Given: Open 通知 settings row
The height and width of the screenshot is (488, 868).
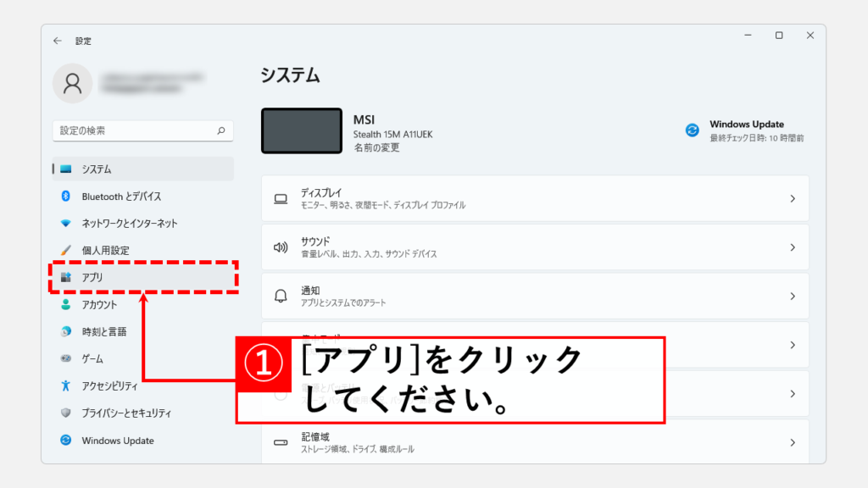Looking at the screenshot, I should pos(535,296).
